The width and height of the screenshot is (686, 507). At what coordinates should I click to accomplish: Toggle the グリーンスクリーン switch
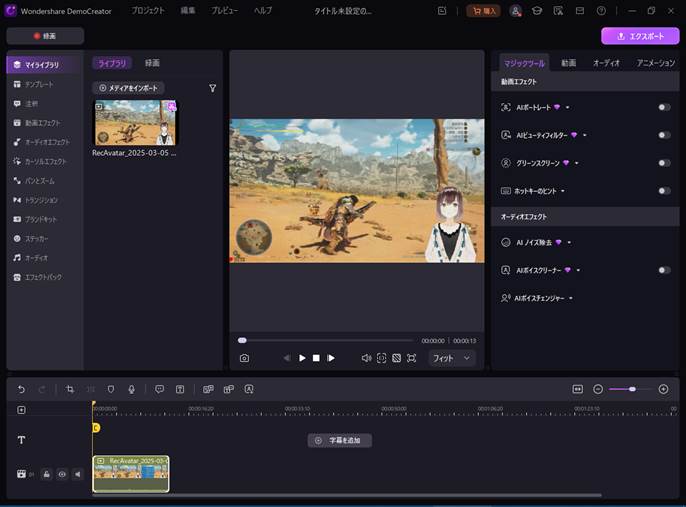[x=664, y=163]
